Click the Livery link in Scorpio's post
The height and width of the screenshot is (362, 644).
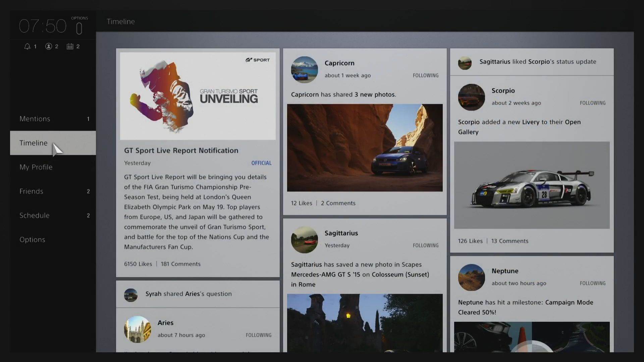(x=531, y=122)
